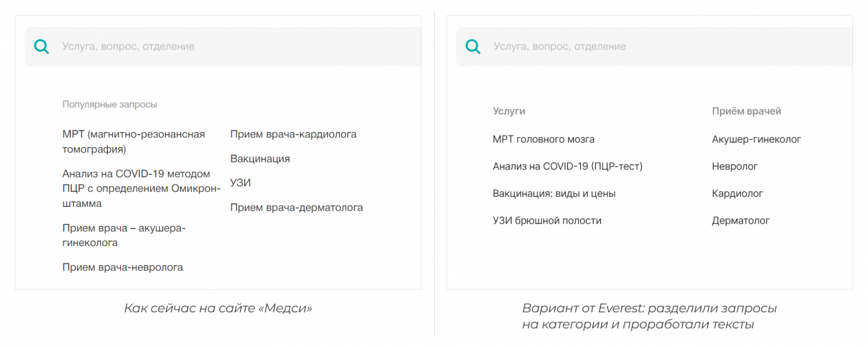Viewport: 868px width, 347px height.
Task: Choose УЗИ брюшной полости service
Action: coord(547,221)
